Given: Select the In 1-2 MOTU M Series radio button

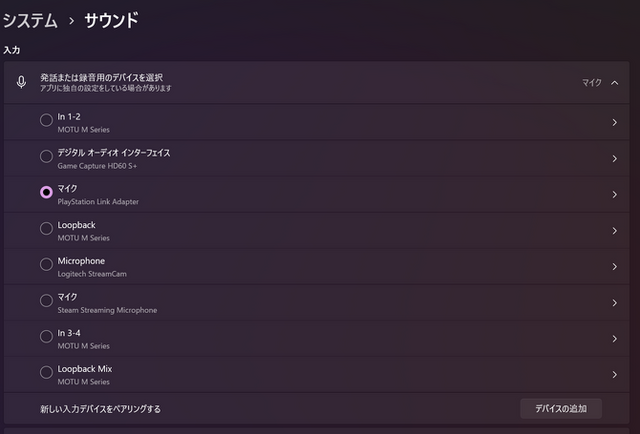Looking at the screenshot, I should tap(46, 121).
